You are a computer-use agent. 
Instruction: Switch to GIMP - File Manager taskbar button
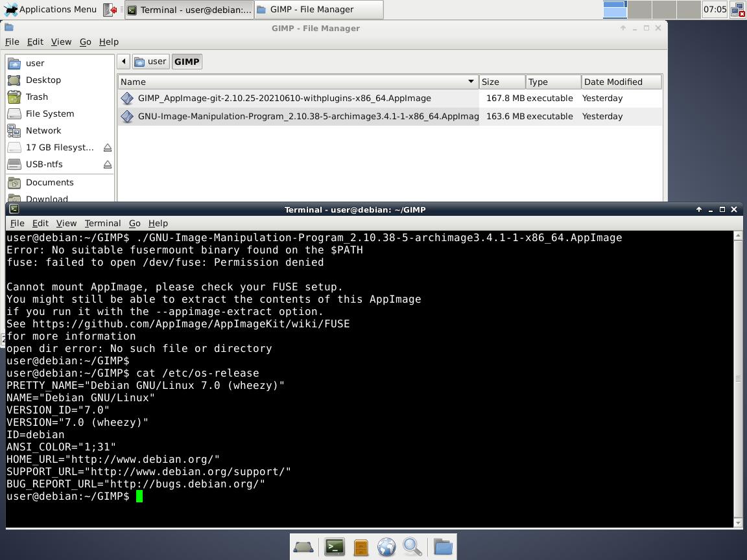(x=319, y=10)
